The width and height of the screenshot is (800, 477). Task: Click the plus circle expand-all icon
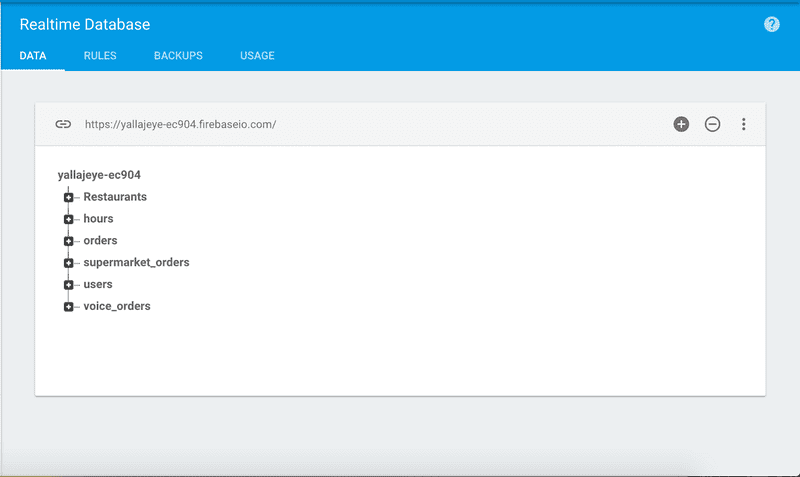(x=681, y=124)
